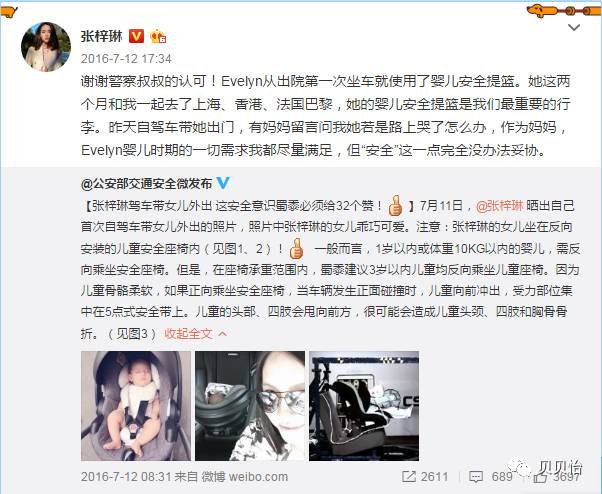Image resolution: width=602 pixels, height=494 pixels.
Task: Open the crash test seat photo
Action: [x=364, y=406]
